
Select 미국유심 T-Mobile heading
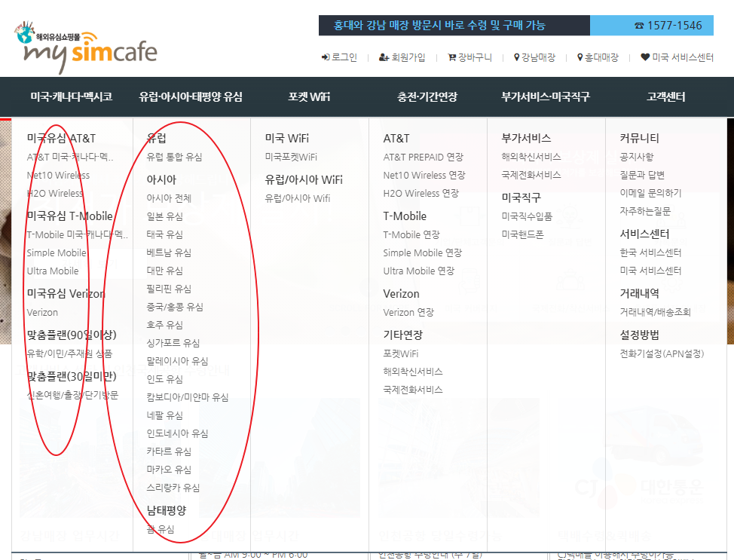pos(70,216)
